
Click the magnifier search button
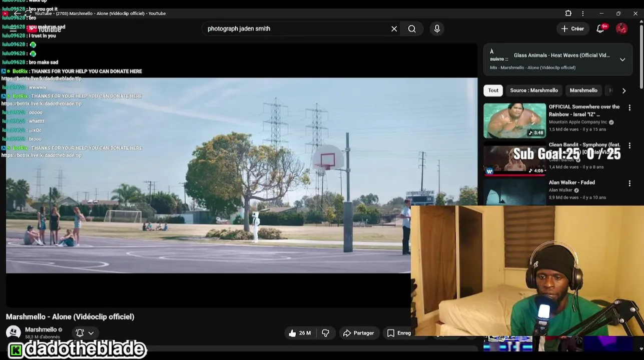412,29
